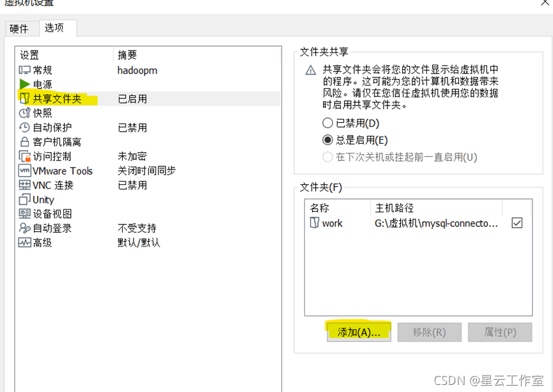Click the 移除(R) button
Viewport: 553px width, 392px height.
429,332
